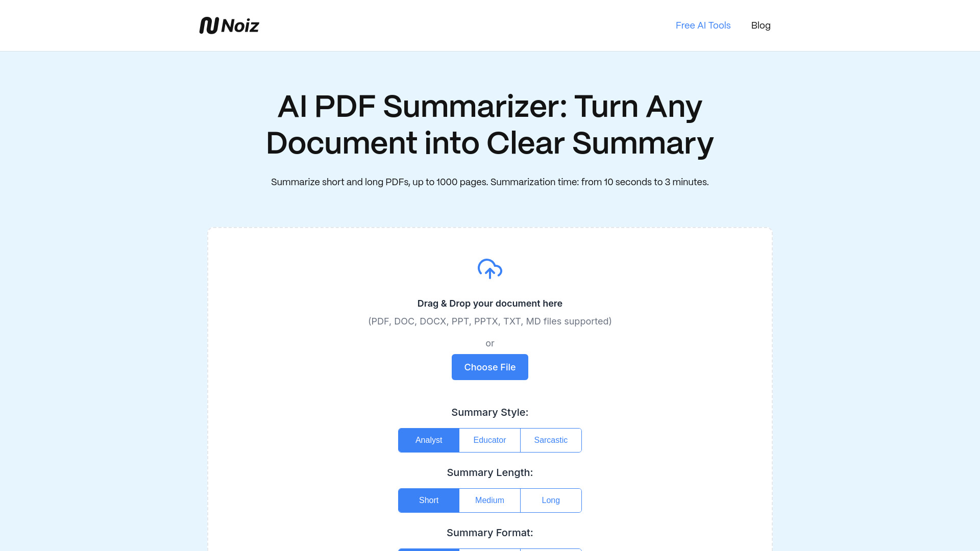Select the Educator summary style

[x=489, y=440]
